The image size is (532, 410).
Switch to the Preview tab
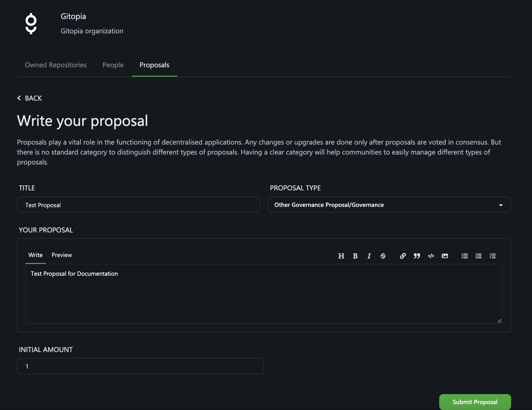click(62, 255)
